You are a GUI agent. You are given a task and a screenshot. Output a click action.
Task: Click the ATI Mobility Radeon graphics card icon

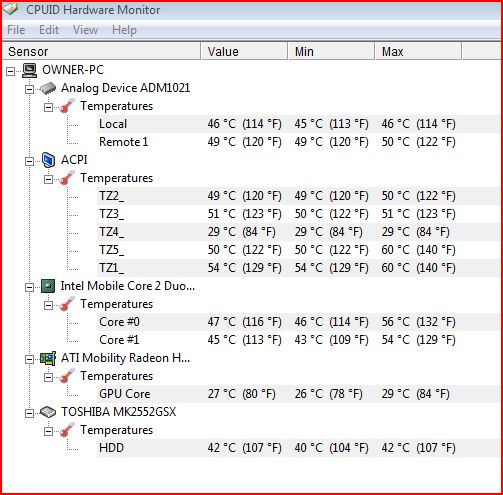pyautogui.click(x=48, y=358)
